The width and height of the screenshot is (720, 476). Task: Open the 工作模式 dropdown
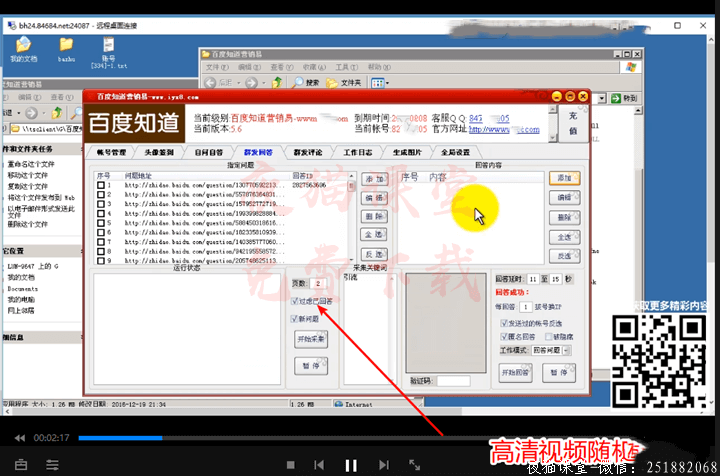(551, 350)
